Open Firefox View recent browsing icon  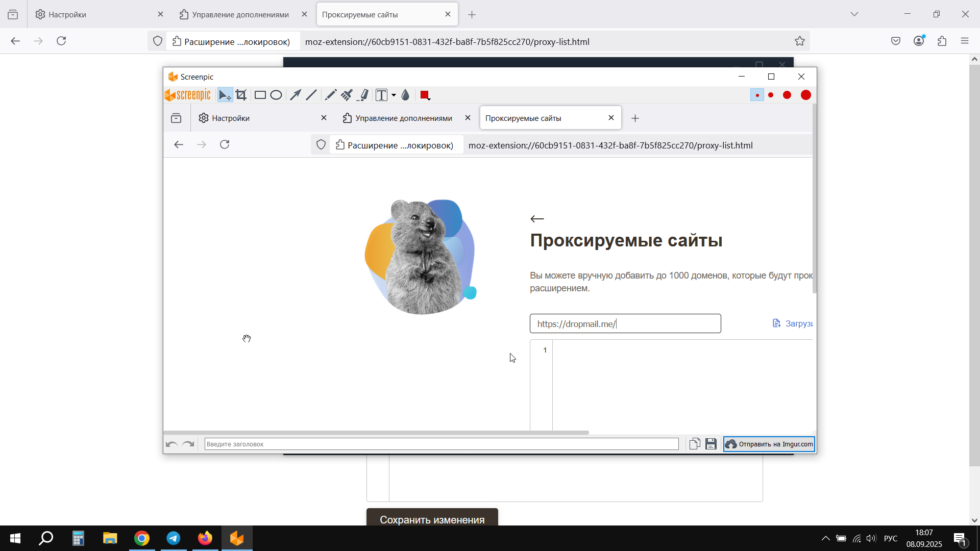[x=13, y=15]
